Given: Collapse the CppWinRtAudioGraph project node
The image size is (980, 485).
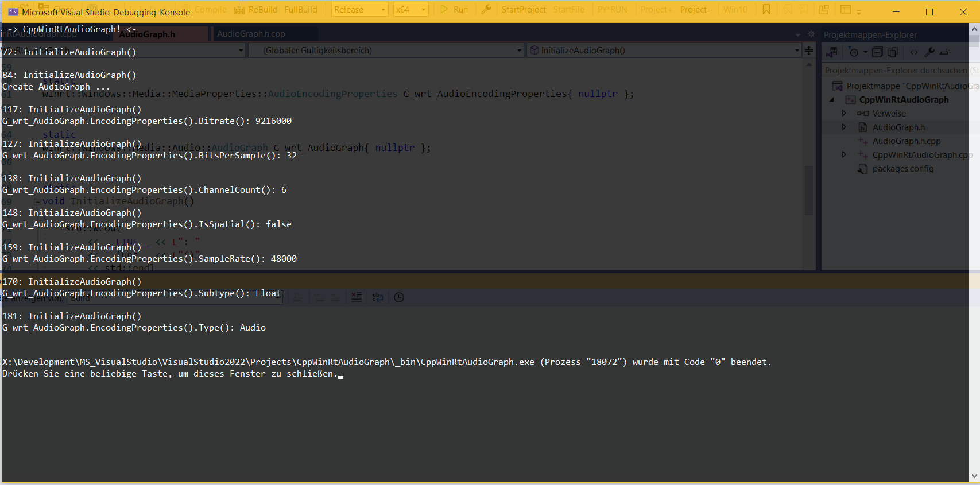Looking at the screenshot, I should 832,100.
